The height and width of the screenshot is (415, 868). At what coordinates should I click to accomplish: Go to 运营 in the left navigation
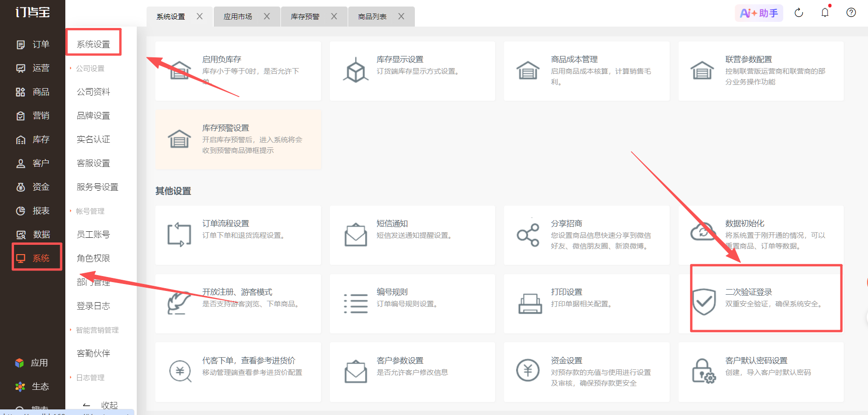33,68
